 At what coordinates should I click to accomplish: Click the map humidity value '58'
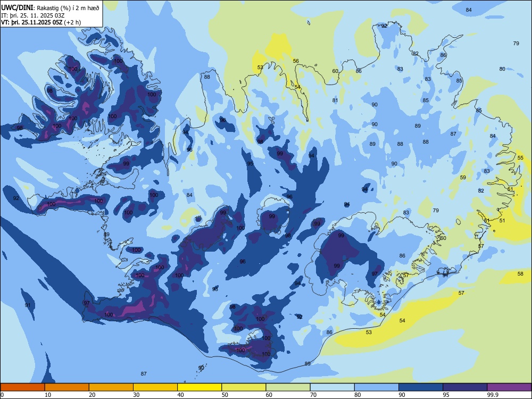click(x=520, y=274)
